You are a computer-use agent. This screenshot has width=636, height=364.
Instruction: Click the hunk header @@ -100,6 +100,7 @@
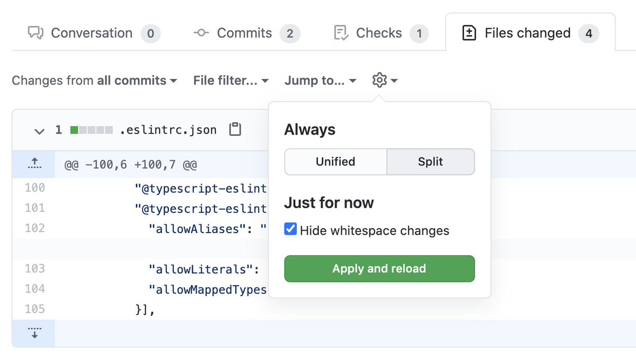click(x=130, y=165)
